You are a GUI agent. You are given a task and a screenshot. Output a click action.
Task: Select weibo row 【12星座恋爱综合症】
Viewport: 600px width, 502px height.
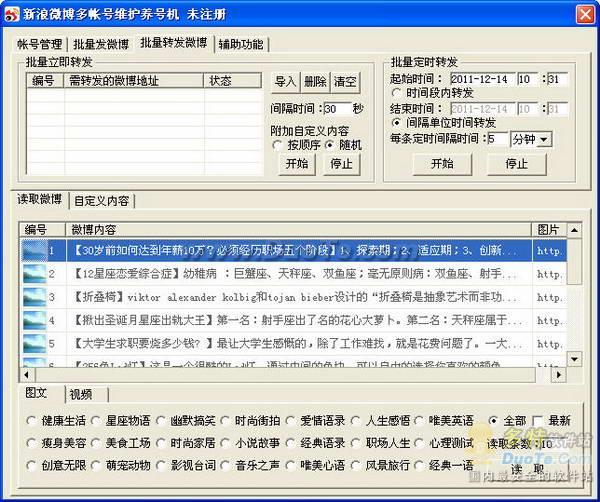pos(293,274)
